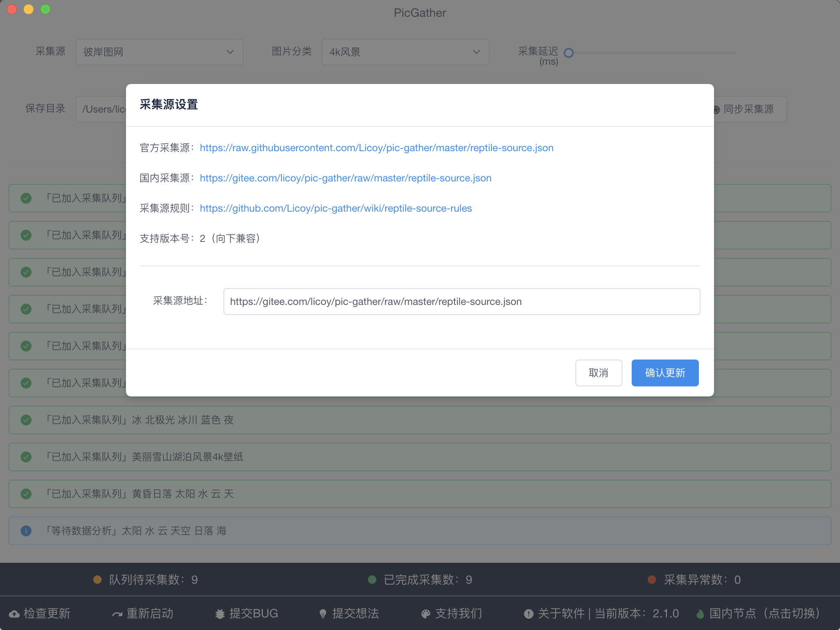The width and height of the screenshot is (840, 630).
Task: Click green check icon of 黄昏日落 row
Action: [x=26, y=494]
